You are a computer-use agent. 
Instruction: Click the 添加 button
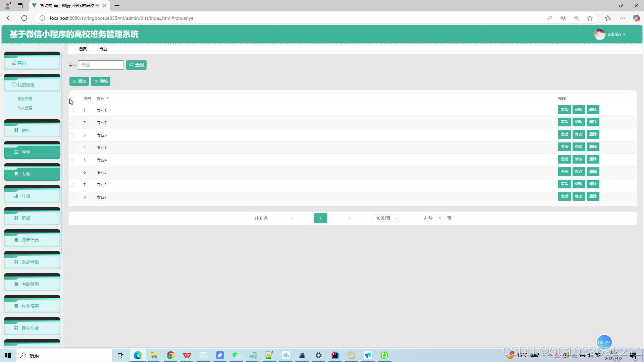79,81
